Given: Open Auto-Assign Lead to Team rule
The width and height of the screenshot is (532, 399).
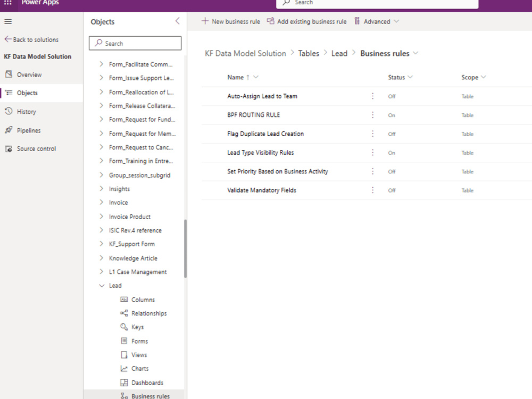Looking at the screenshot, I should 262,96.
